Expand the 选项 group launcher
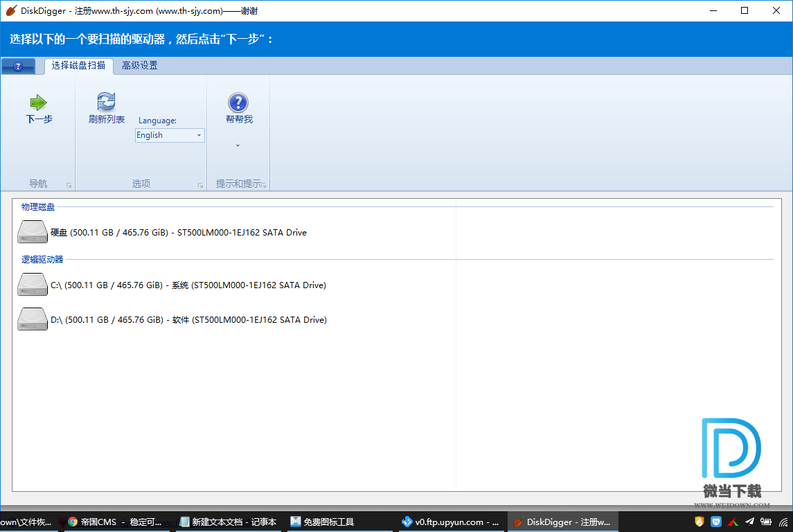The image size is (793, 532). (200, 186)
